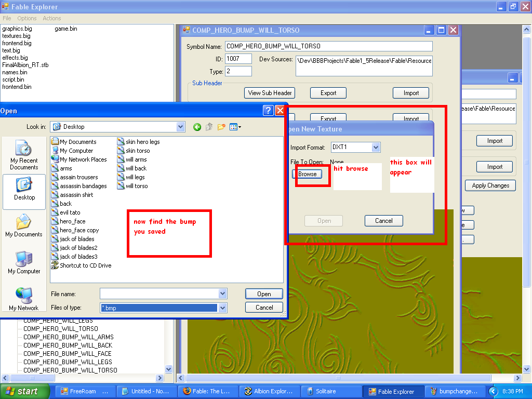Viewport: 532px width, 399px height.
Task: Expand the Files of type dropdown
Action: point(222,308)
